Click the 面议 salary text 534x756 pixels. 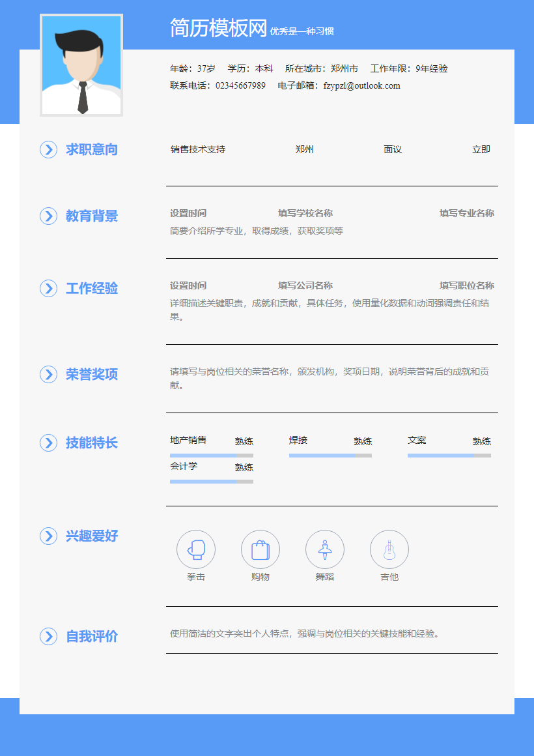tap(392, 149)
